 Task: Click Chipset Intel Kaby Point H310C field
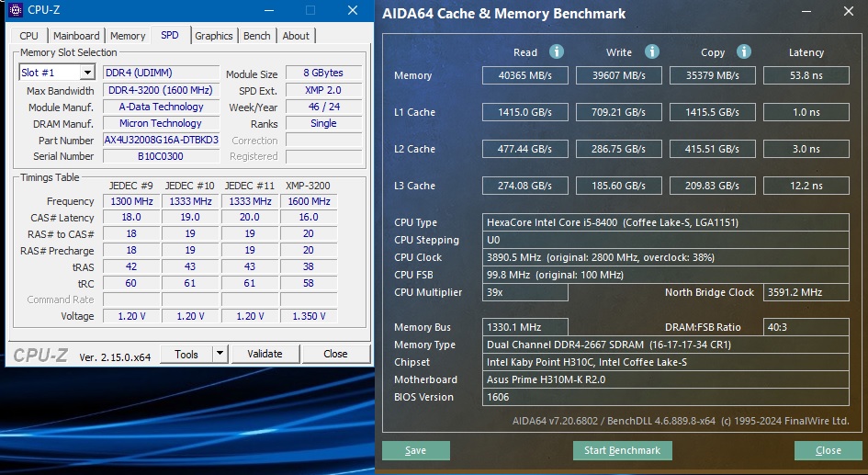665,362
